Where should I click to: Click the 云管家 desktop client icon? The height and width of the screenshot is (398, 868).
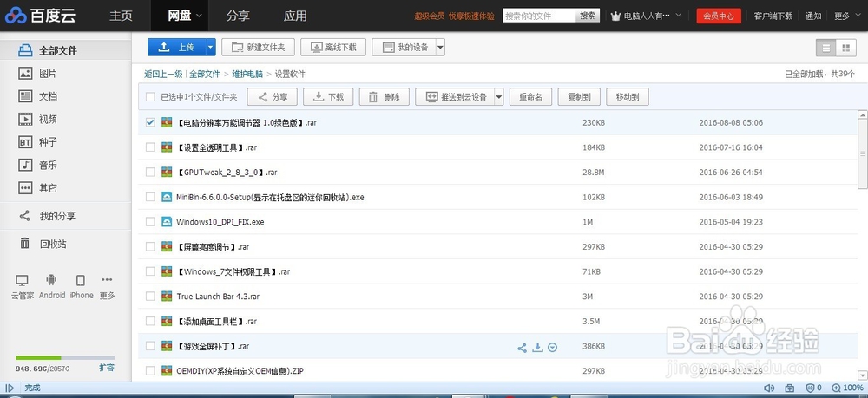click(23, 280)
